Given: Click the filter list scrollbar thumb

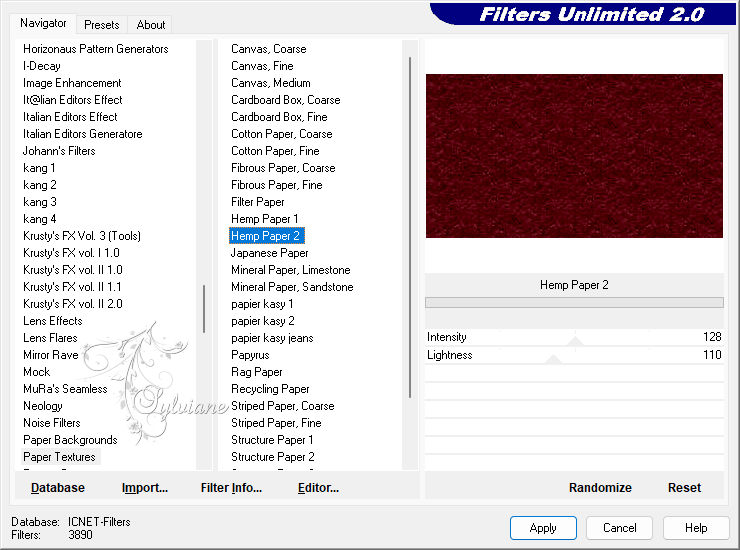Looking at the screenshot, I should (410, 228).
